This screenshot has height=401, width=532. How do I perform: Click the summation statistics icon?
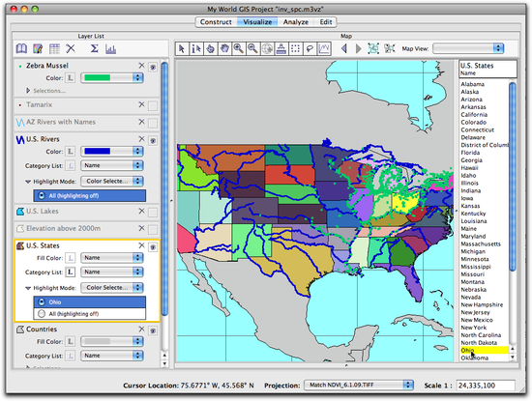click(95, 49)
